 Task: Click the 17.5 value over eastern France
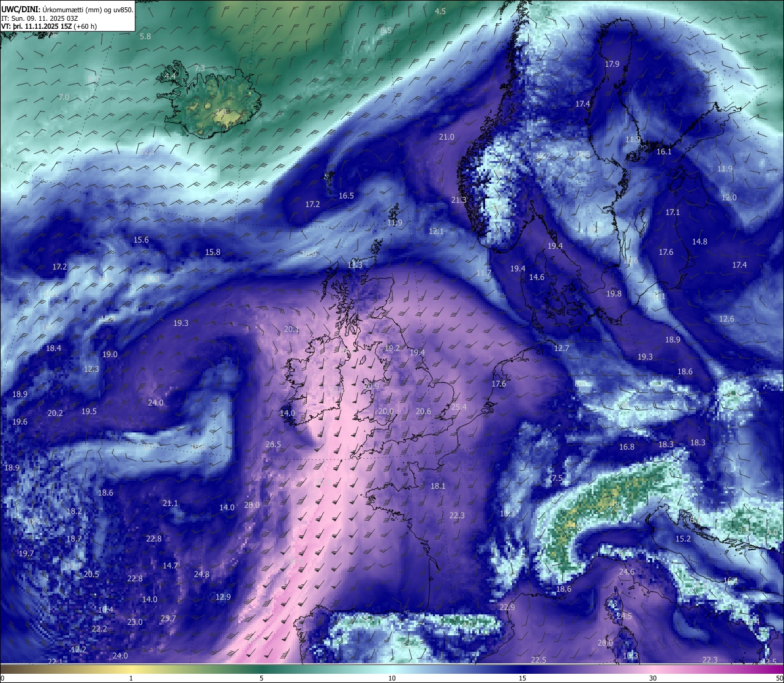pos(555,478)
